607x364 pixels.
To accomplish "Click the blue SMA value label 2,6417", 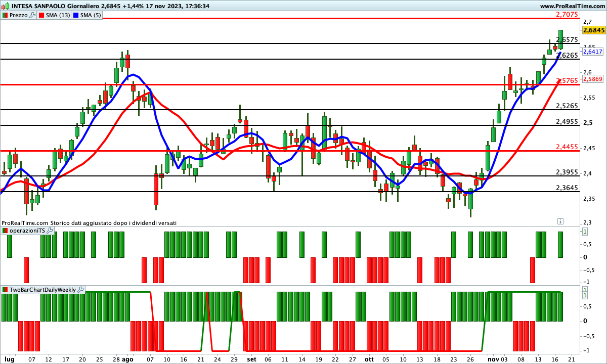I will click(x=592, y=52).
